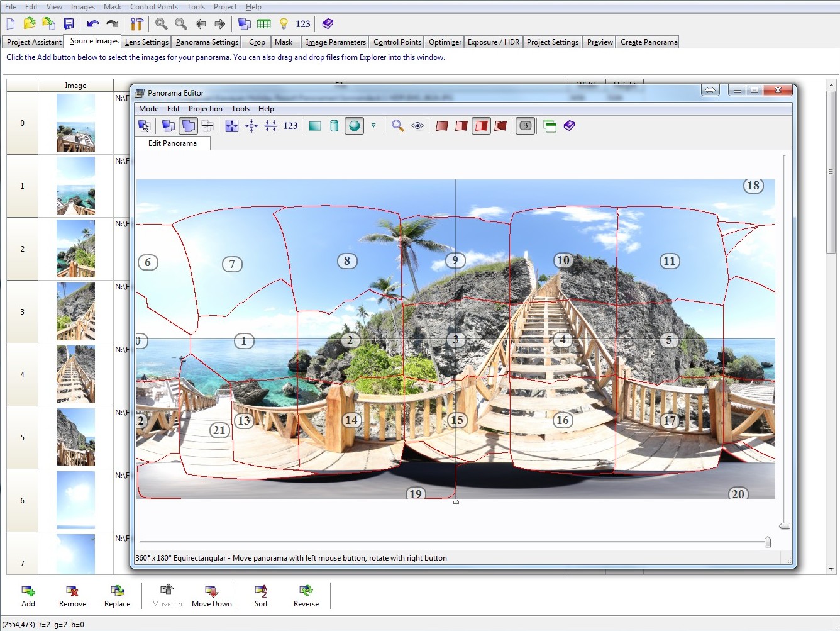840x631 pixels.
Task: Open the Create Panorama tab
Action: tap(649, 42)
